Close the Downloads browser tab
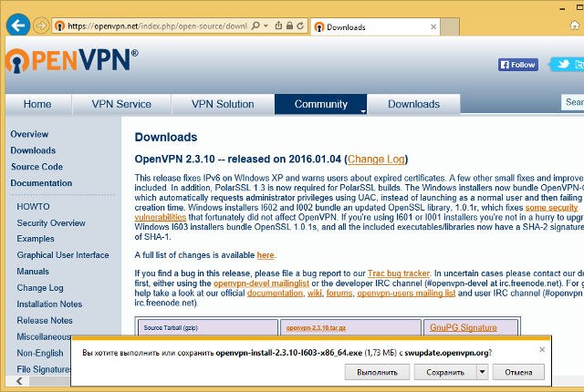This screenshot has width=584, height=392. [433, 26]
